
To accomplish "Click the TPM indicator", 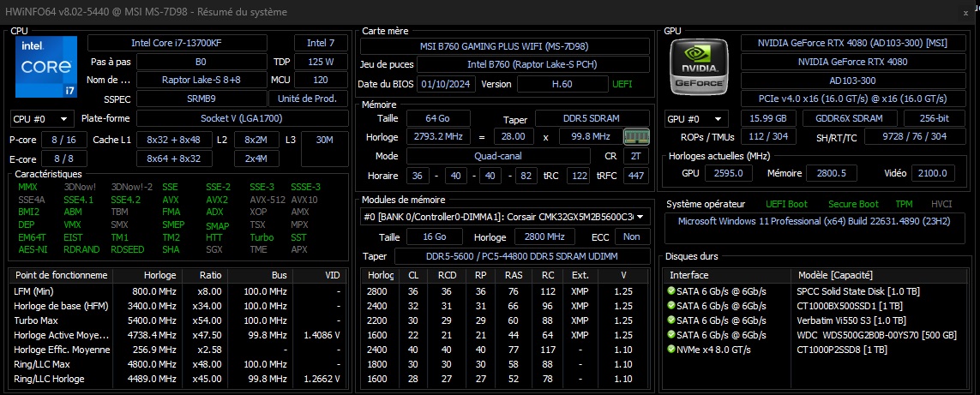I will 904,205.
